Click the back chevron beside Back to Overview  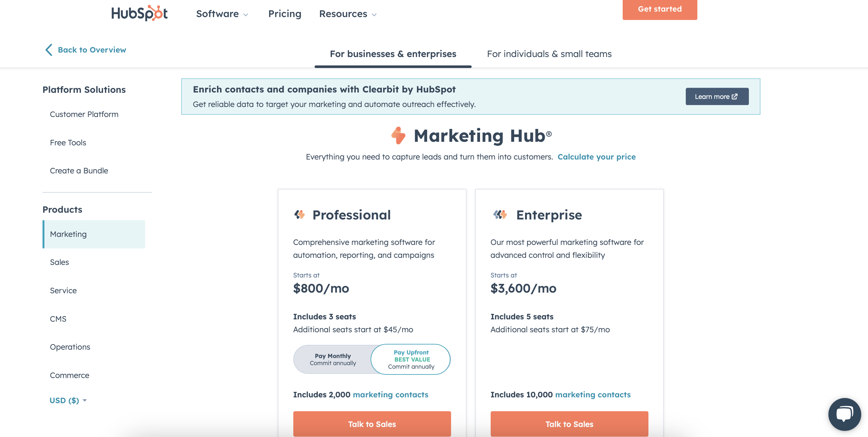coord(49,50)
